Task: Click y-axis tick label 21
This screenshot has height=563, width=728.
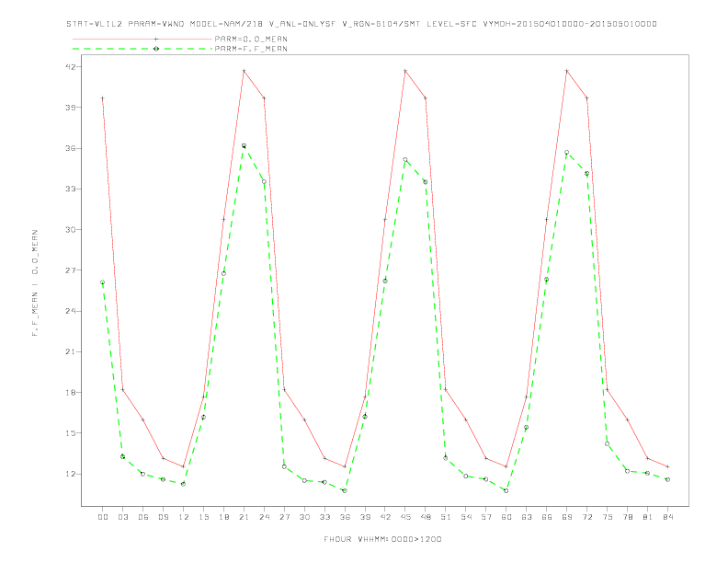Action: click(x=71, y=351)
